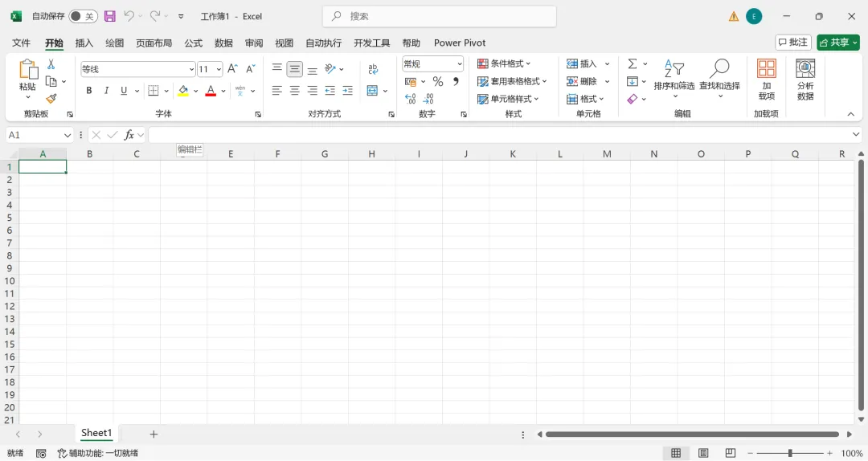Screen dimensions: 868x461
Task: Click in the search box (搜索)
Action: [x=440, y=16]
